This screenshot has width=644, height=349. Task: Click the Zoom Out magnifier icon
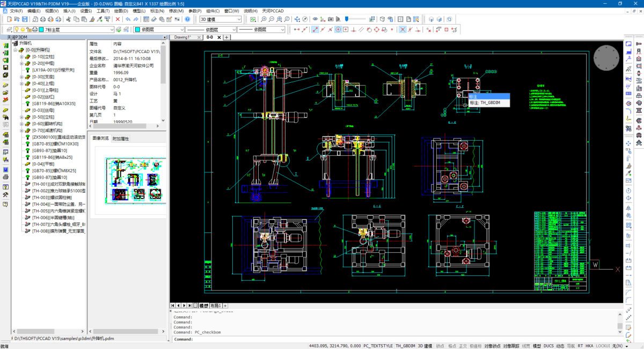tap(271, 19)
